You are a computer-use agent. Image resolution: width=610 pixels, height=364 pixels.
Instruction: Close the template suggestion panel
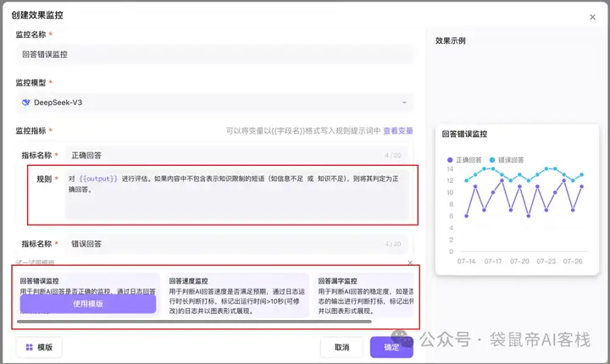coord(410,263)
